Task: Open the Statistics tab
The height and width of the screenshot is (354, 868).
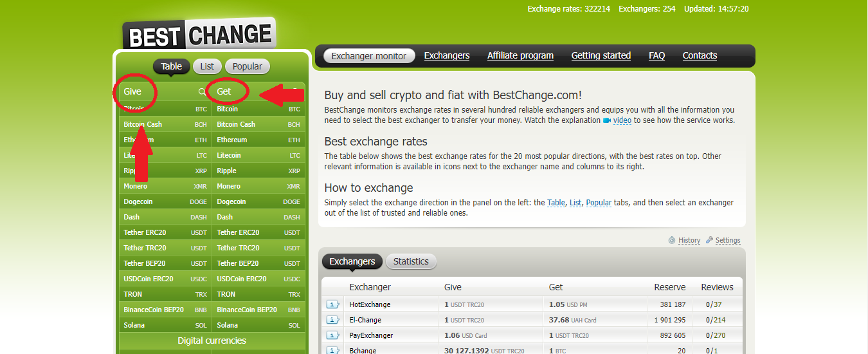Action: click(x=411, y=261)
